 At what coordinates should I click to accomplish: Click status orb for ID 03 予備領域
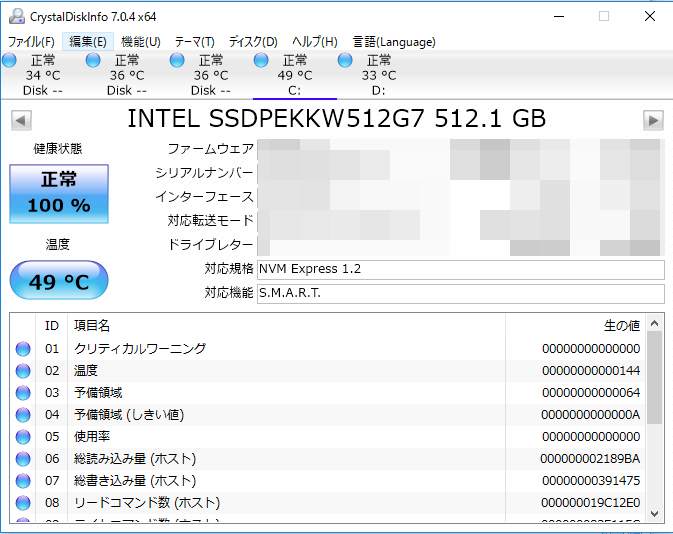pyautogui.click(x=23, y=393)
